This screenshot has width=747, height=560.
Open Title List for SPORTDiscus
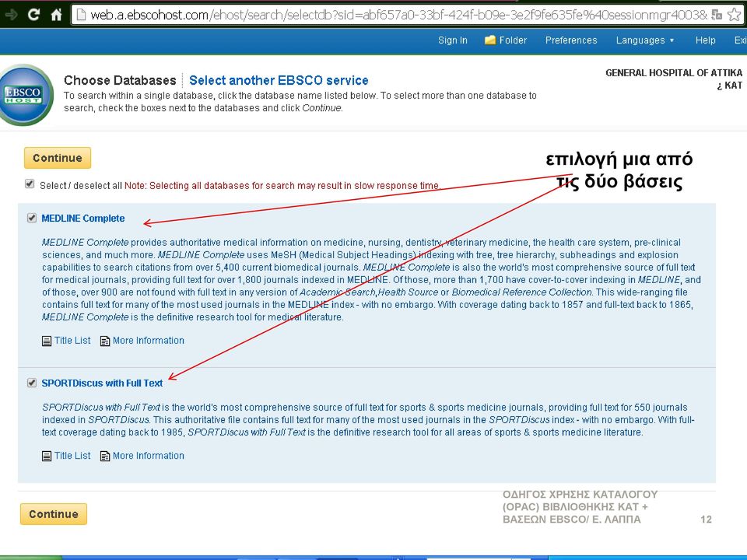pyautogui.click(x=72, y=456)
